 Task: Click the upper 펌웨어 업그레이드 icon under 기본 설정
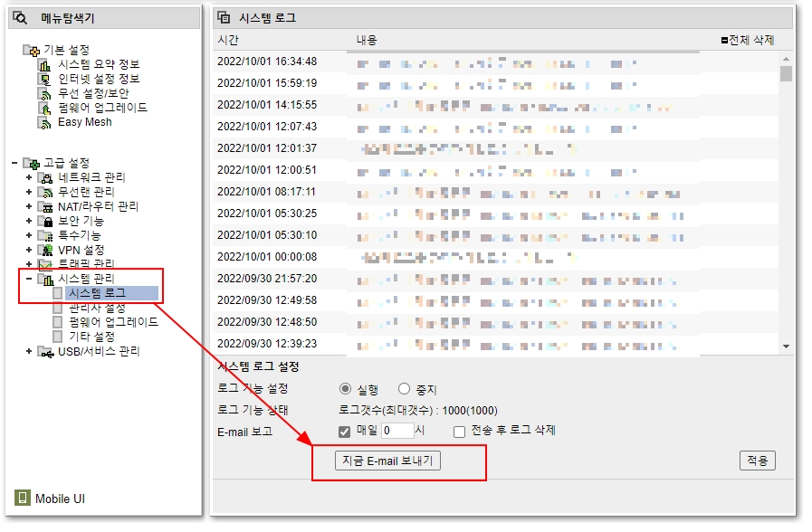coord(45,109)
